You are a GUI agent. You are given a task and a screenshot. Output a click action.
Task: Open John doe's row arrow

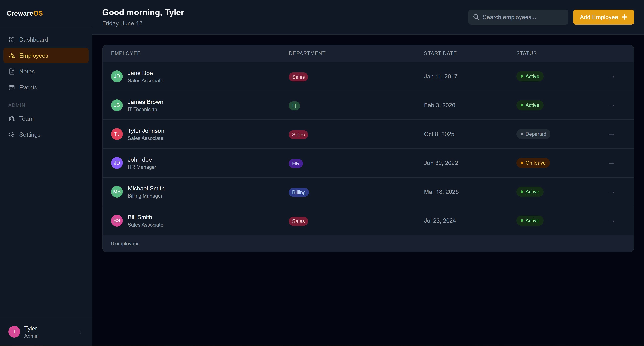(x=611, y=163)
